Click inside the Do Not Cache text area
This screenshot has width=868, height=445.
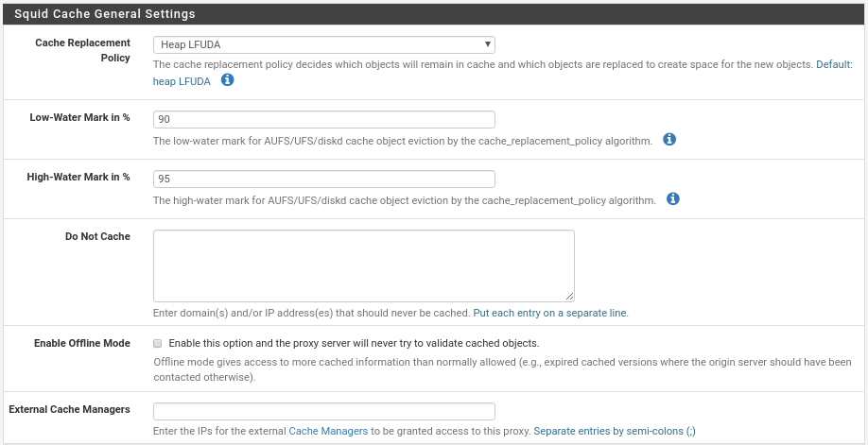pyautogui.click(x=364, y=266)
